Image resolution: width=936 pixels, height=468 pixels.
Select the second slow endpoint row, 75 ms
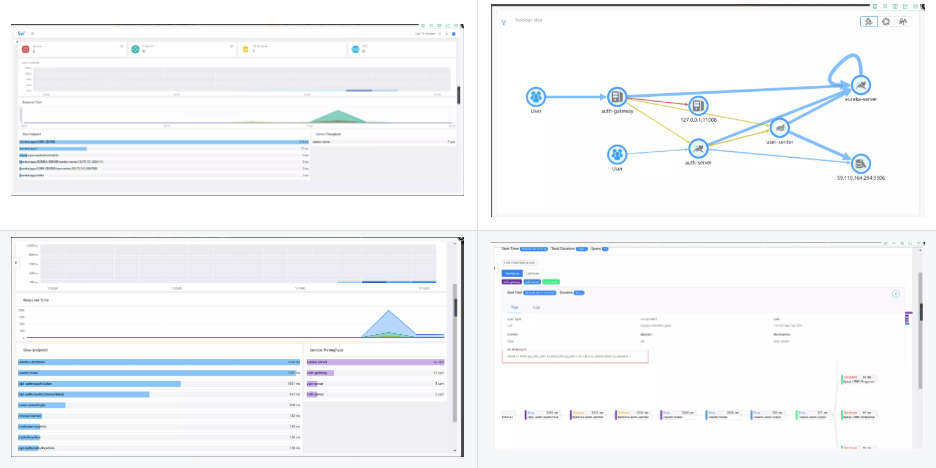point(164,149)
